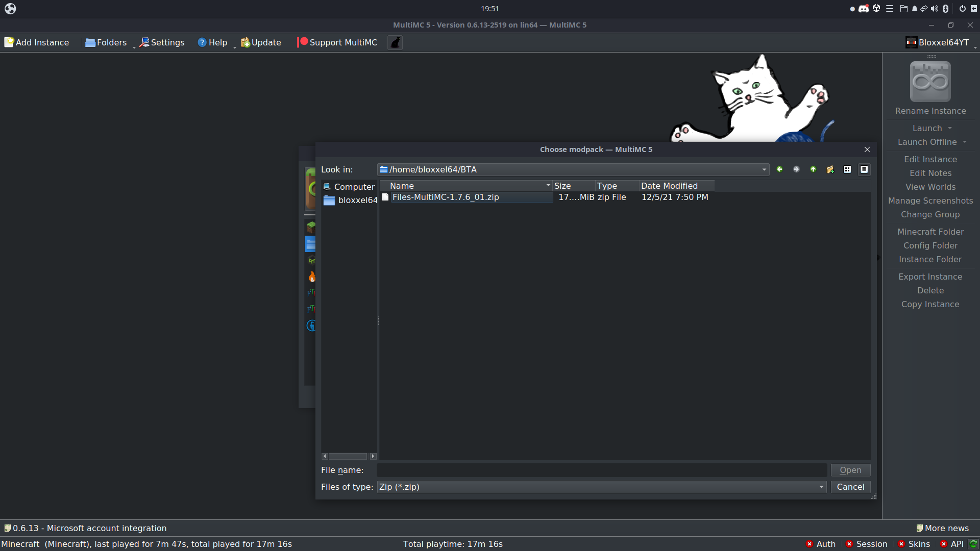Sort the file list by Type

(617, 186)
